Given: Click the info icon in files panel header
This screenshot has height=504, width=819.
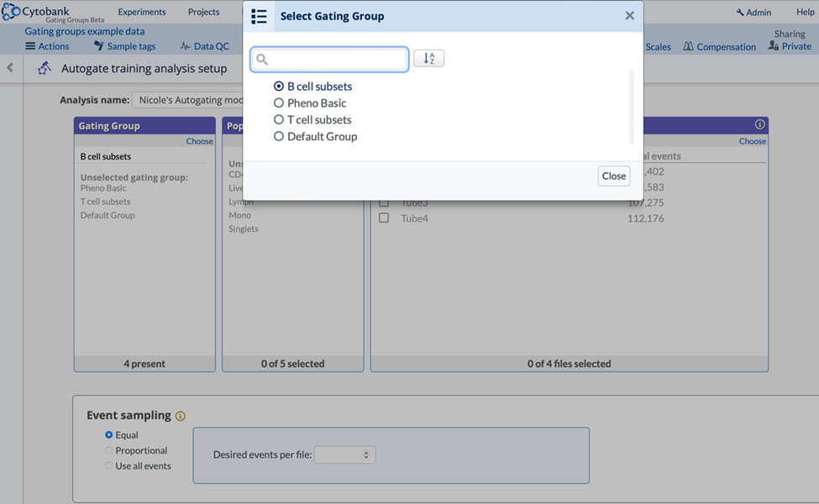Looking at the screenshot, I should 759,124.
